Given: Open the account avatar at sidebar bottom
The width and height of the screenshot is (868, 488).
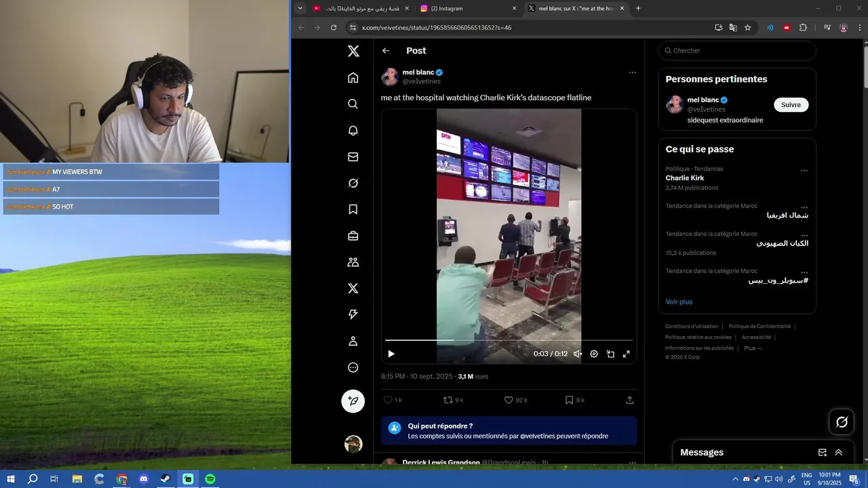Looking at the screenshot, I should [x=353, y=444].
